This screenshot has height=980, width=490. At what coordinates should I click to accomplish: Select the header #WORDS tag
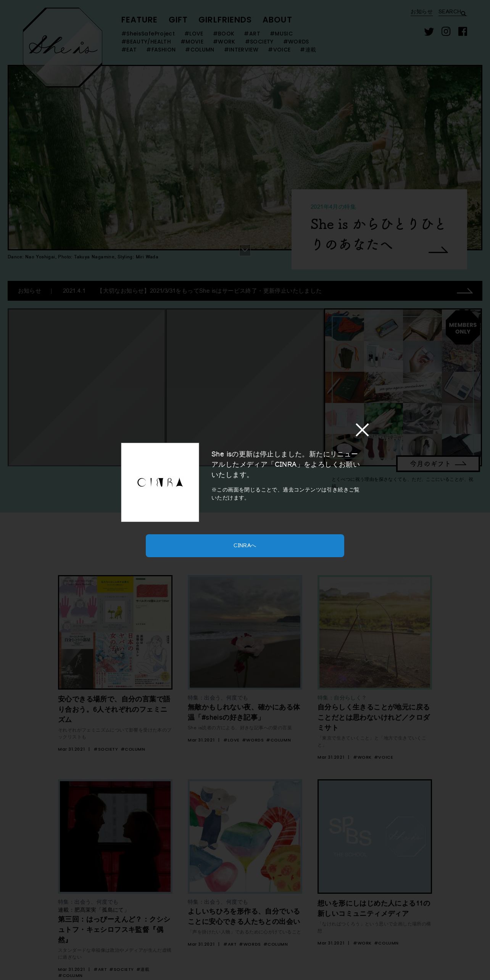(296, 42)
